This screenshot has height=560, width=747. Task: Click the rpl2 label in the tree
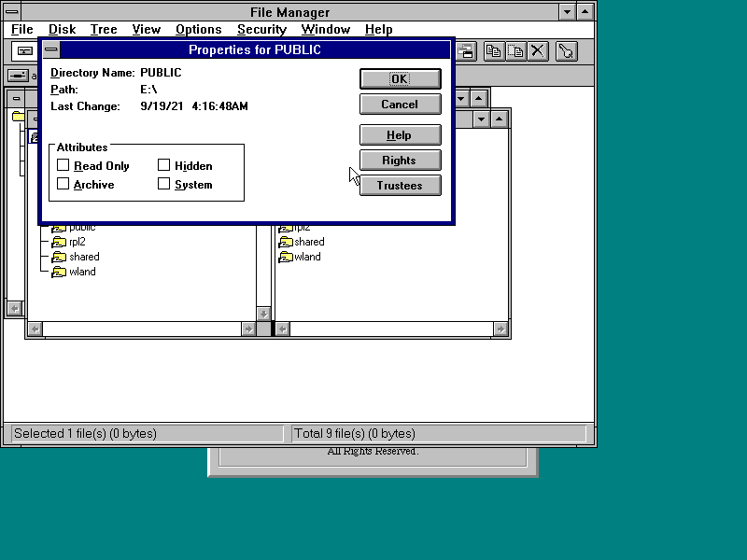pos(78,242)
